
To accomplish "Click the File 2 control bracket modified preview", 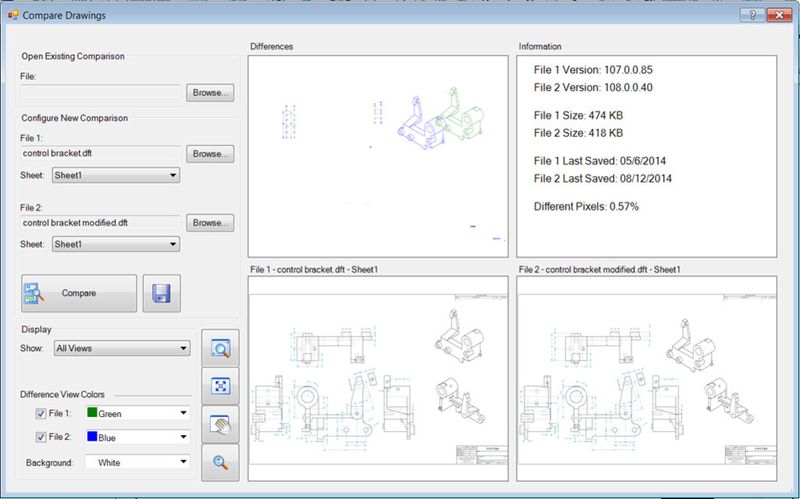I will 647,379.
